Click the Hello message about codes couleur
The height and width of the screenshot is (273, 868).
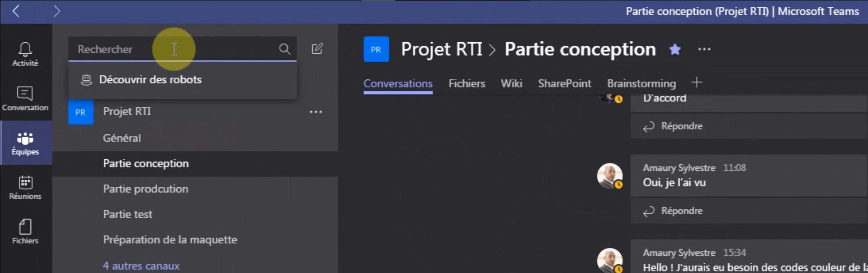pyautogui.click(x=755, y=268)
